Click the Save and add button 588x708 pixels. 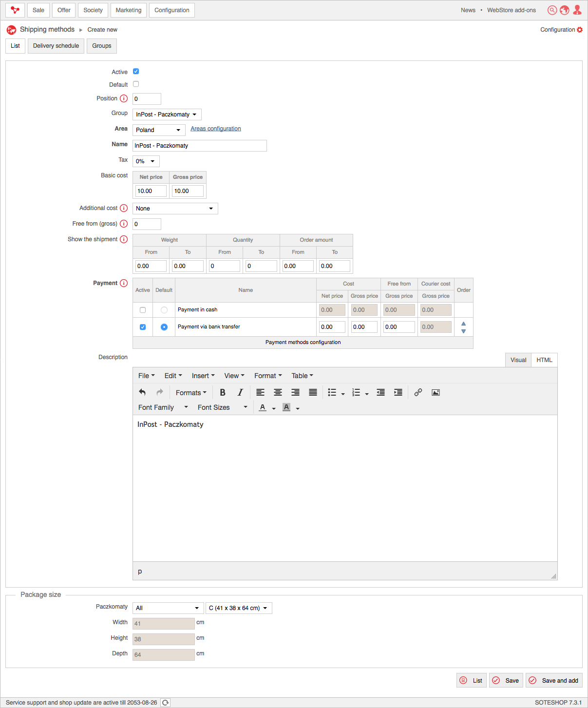554,680
